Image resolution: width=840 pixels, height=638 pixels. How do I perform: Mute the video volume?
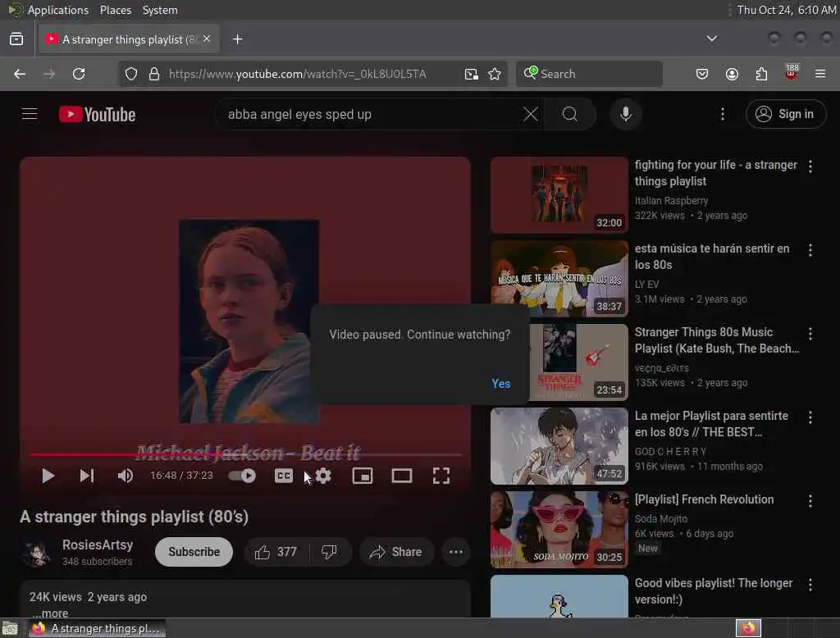click(x=126, y=476)
